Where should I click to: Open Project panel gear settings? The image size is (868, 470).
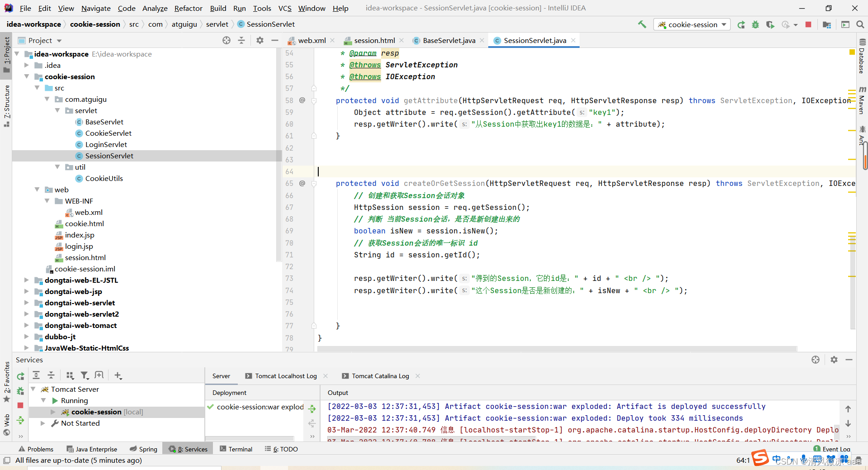pos(260,40)
